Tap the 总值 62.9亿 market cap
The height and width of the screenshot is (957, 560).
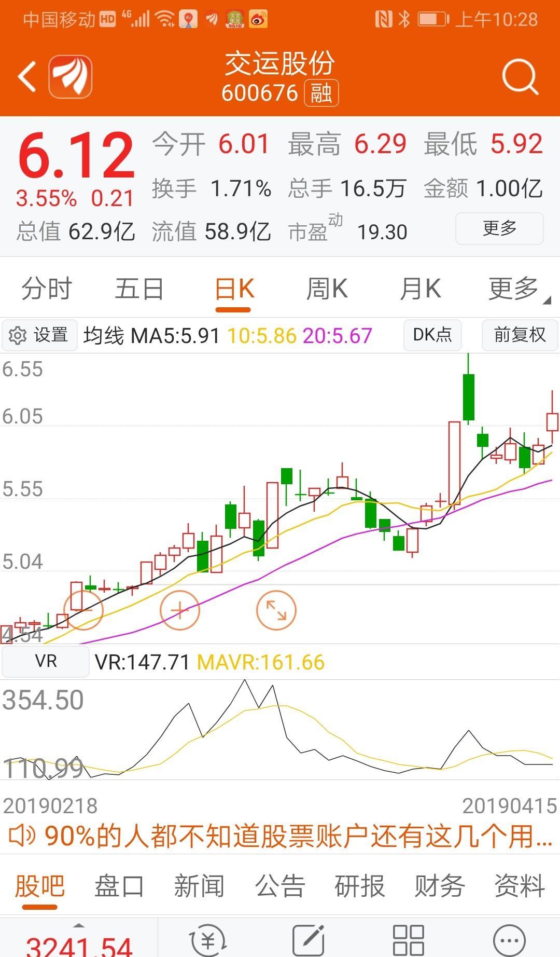(76, 231)
